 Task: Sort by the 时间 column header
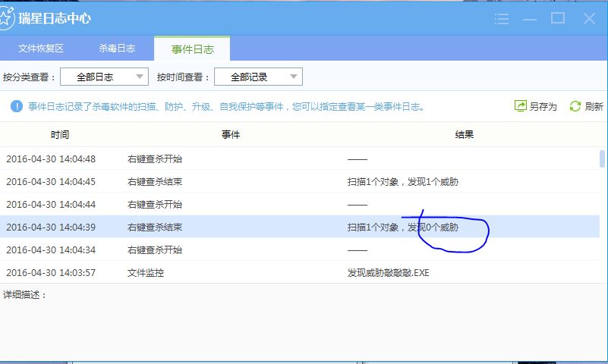click(60, 134)
